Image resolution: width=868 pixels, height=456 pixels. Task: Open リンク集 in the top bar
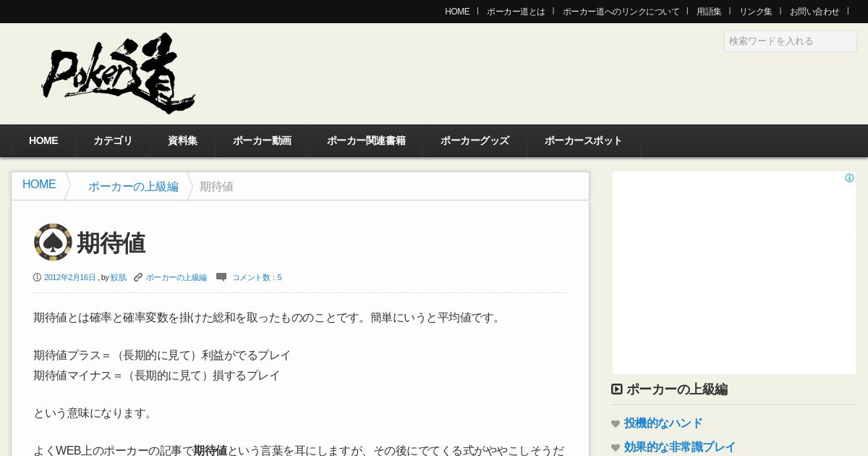(756, 12)
